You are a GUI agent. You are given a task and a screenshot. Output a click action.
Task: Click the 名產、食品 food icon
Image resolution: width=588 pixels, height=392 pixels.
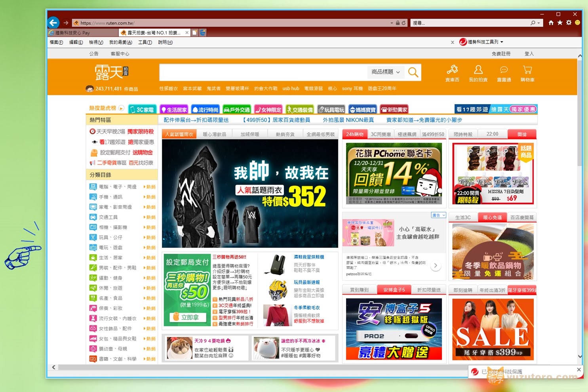pyautogui.click(x=93, y=298)
